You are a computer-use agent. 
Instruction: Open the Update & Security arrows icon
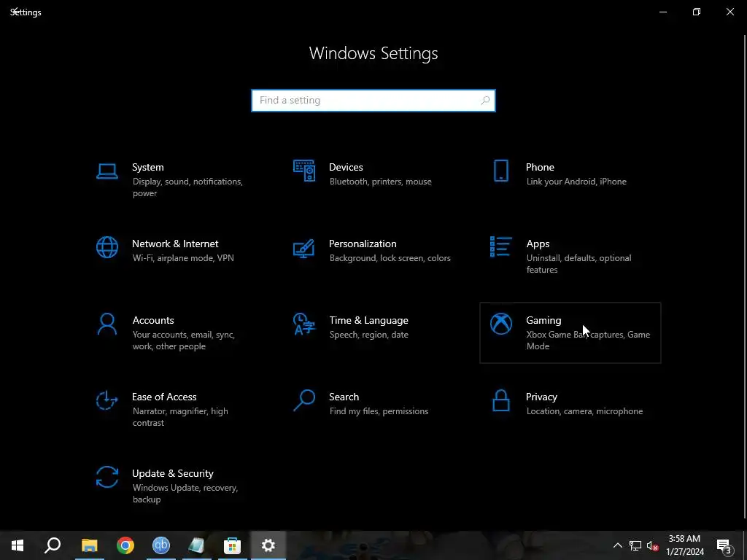tap(107, 477)
